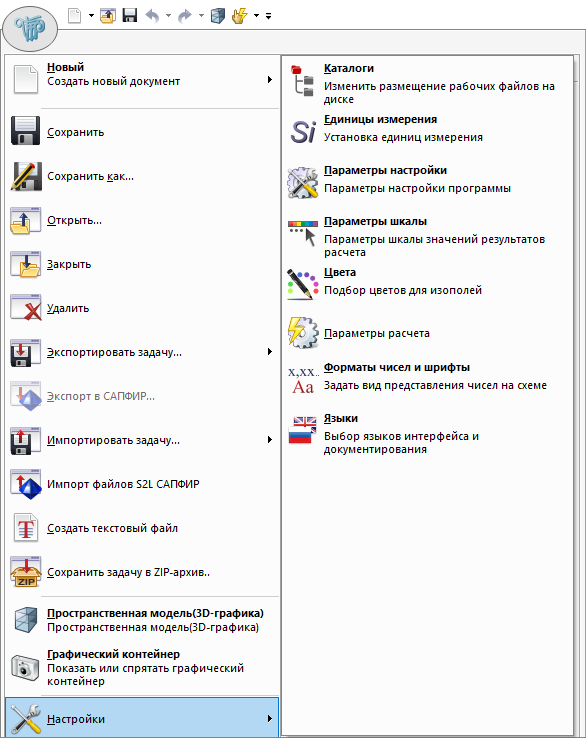Screen dimensions: 586x738
Task: Open dropdown arrow beside the new document icon
Action: pos(91,16)
